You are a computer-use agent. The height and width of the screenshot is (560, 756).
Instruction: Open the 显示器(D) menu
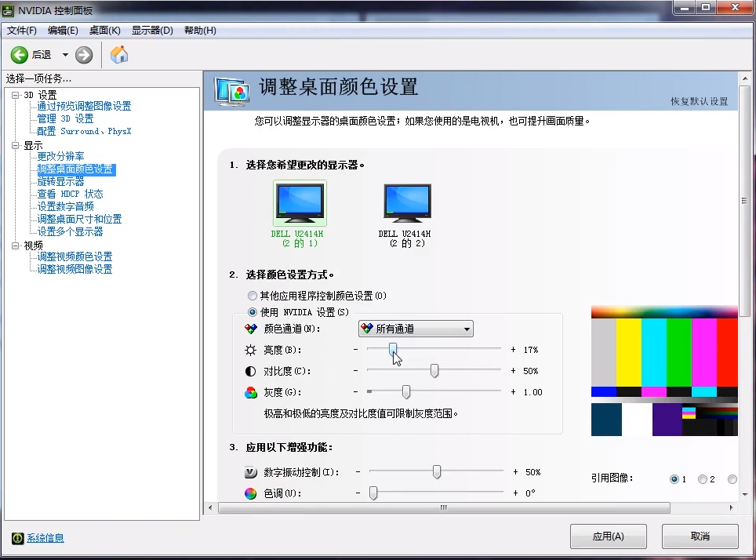[152, 31]
